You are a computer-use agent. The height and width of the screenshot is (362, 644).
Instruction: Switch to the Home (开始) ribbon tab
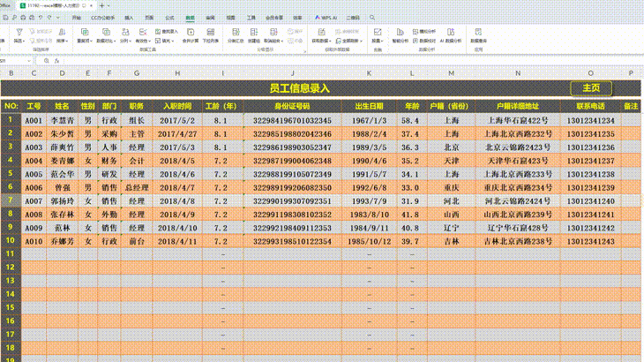[77, 18]
